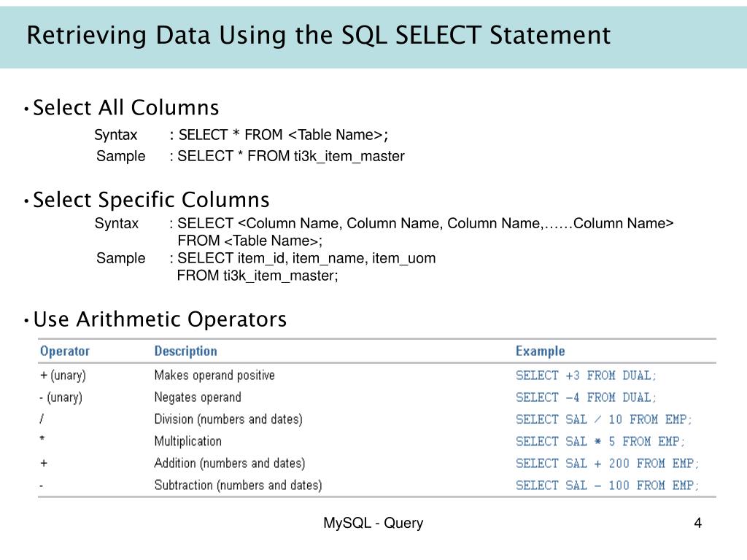Select the '+ (unary)' operator row
The width and height of the screenshot is (747, 560).
pos(377,376)
